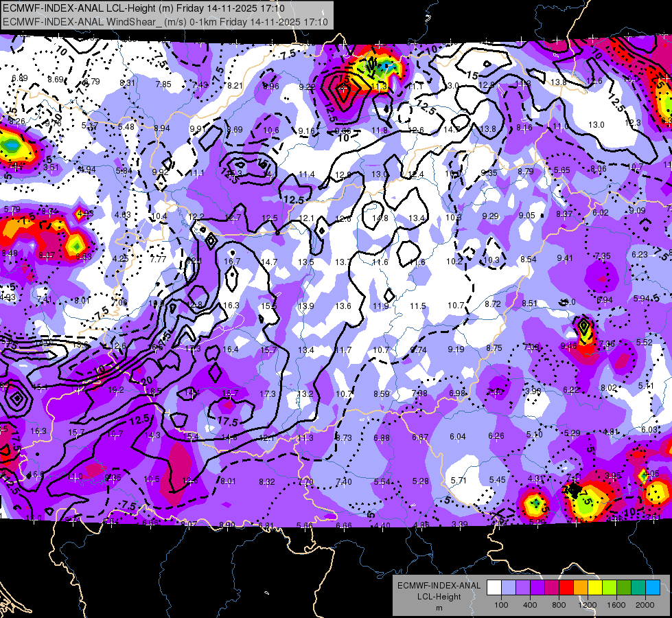Click the 11.5 wind shear value
The width and height of the screenshot is (672, 618).
pos(418,306)
